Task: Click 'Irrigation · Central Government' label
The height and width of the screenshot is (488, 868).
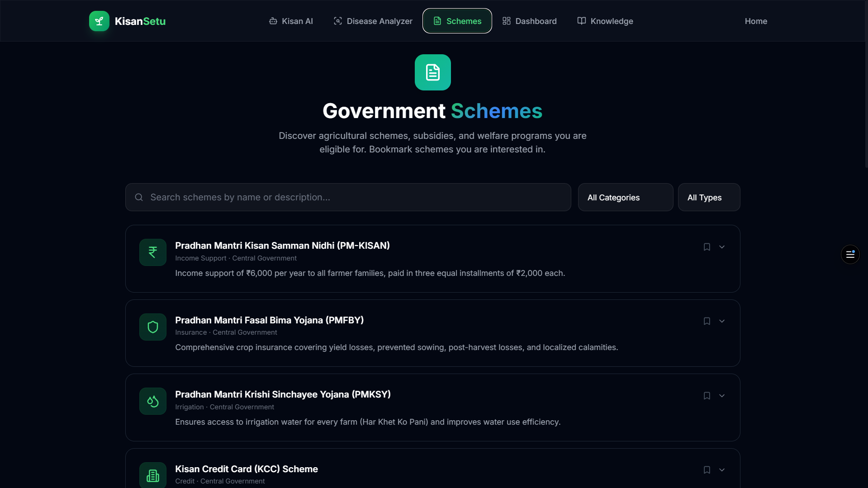Action: pyautogui.click(x=224, y=407)
